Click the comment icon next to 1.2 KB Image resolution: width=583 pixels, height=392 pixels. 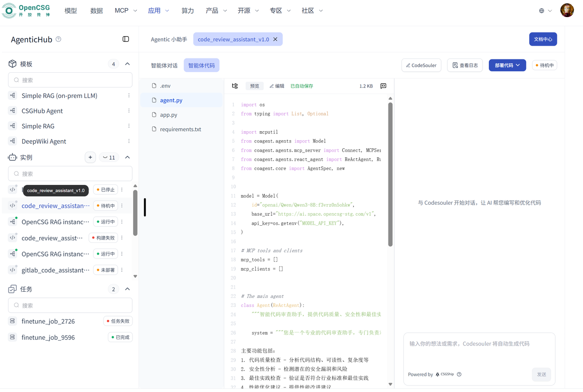coord(383,86)
